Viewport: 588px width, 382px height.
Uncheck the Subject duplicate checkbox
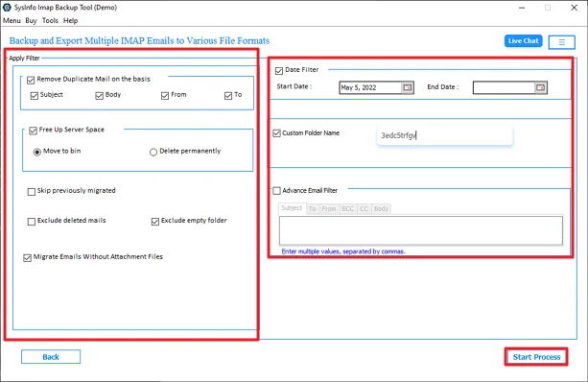click(35, 96)
